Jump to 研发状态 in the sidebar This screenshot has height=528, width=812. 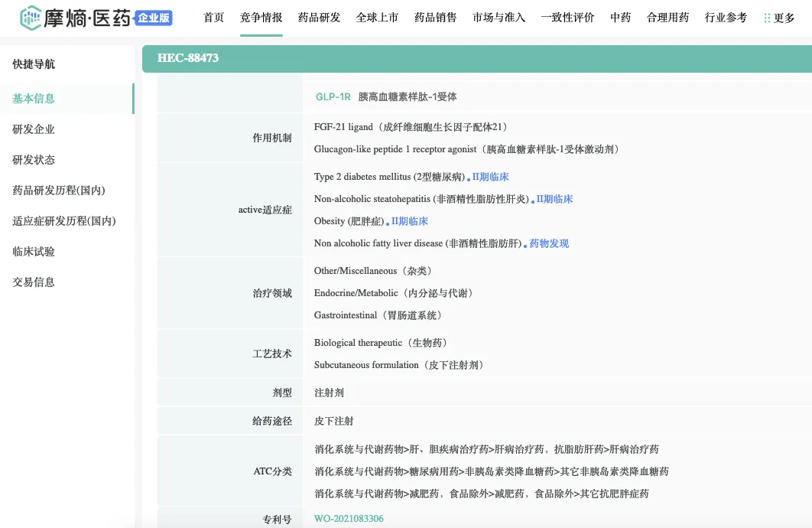[x=34, y=160]
